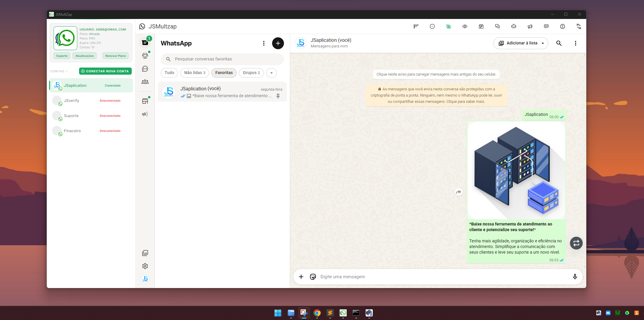644x320 pixels.
Task: Open the storefront business tools icon
Action: (x=145, y=101)
